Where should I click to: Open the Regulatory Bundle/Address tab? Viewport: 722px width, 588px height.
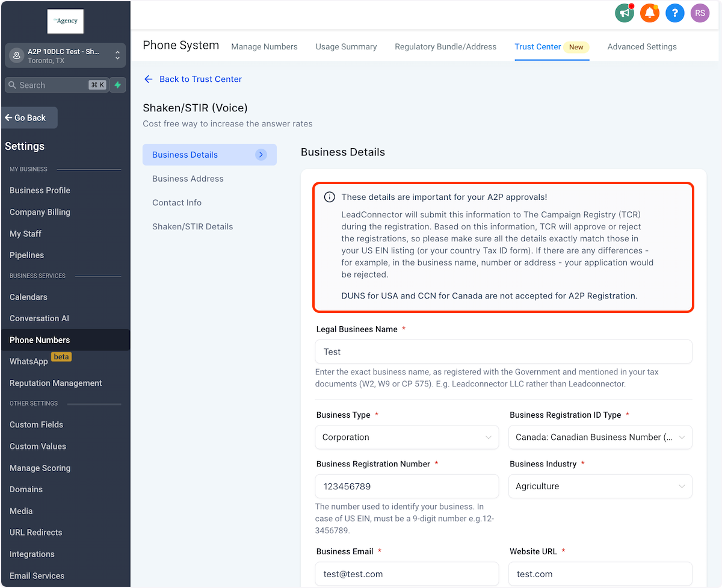[x=445, y=47]
